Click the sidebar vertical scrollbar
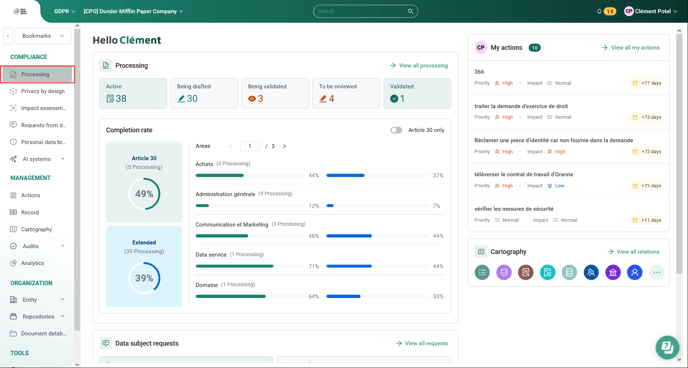 77,180
